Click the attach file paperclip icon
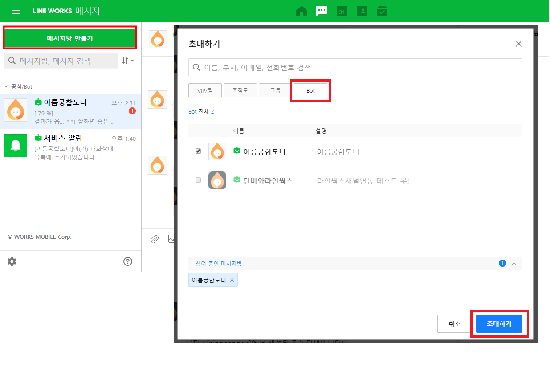This screenshot has width=550, height=392. (155, 239)
